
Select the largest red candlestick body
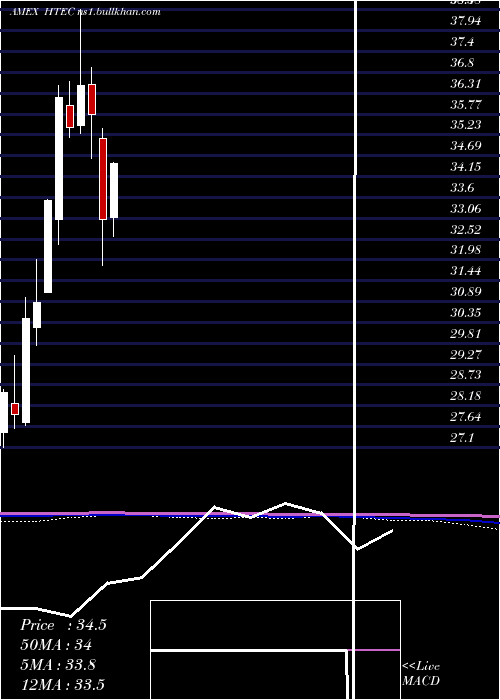[103, 179]
